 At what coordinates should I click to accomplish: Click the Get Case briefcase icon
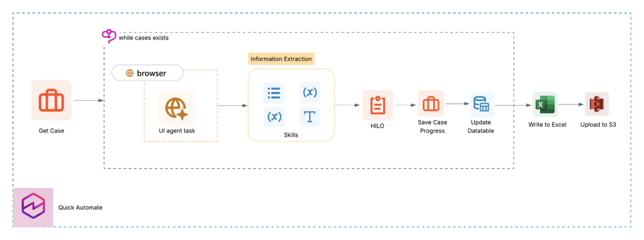(x=51, y=100)
